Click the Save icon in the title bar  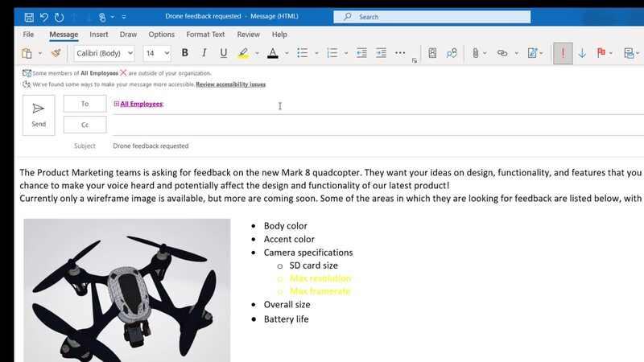click(29, 16)
